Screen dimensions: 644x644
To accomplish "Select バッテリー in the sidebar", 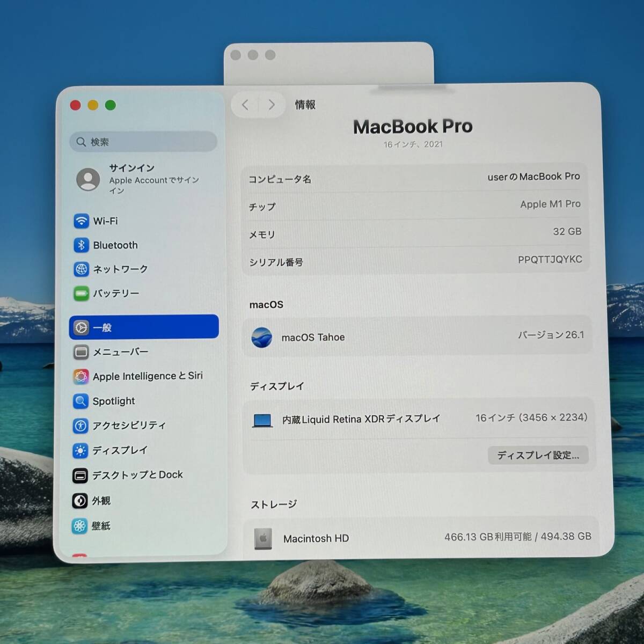I will pos(144,294).
